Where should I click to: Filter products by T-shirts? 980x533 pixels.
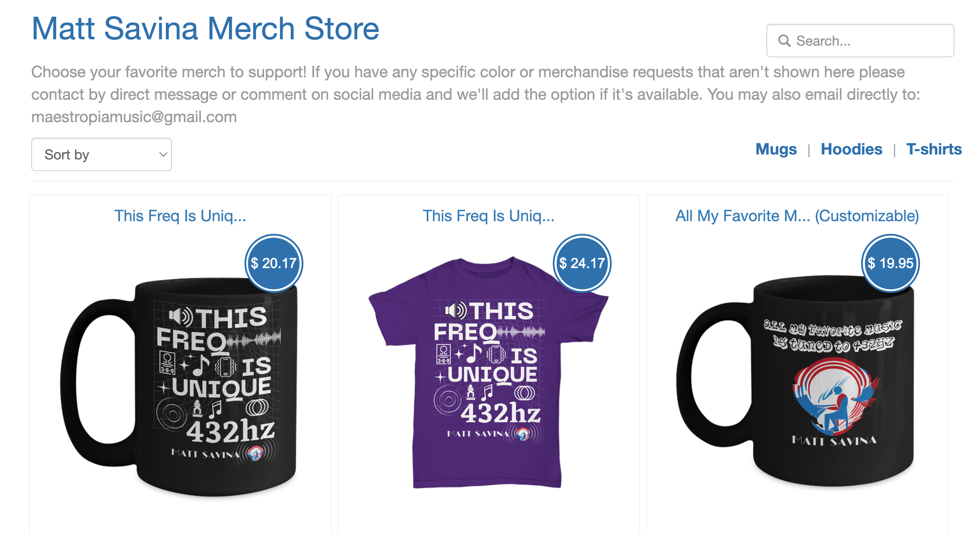point(934,149)
